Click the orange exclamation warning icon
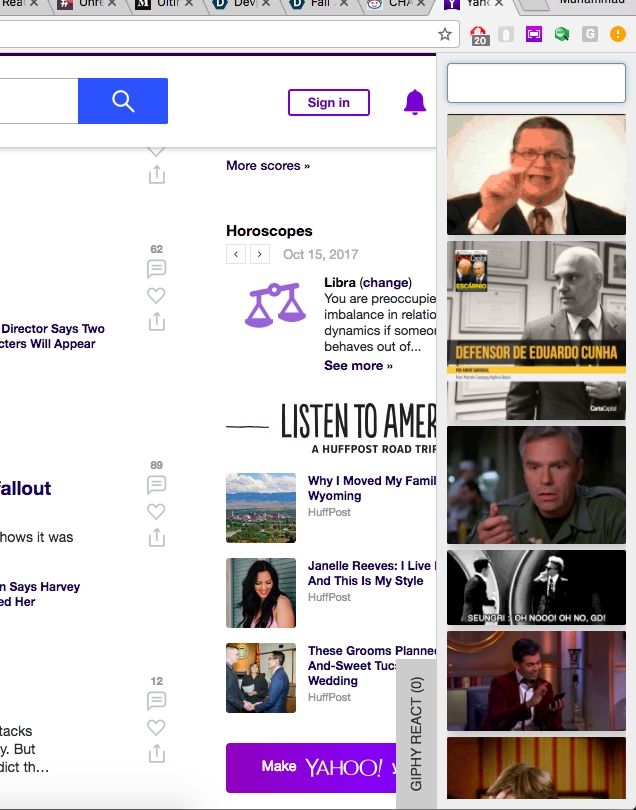Viewport: 636px width, 810px height. (x=617, y=35)
